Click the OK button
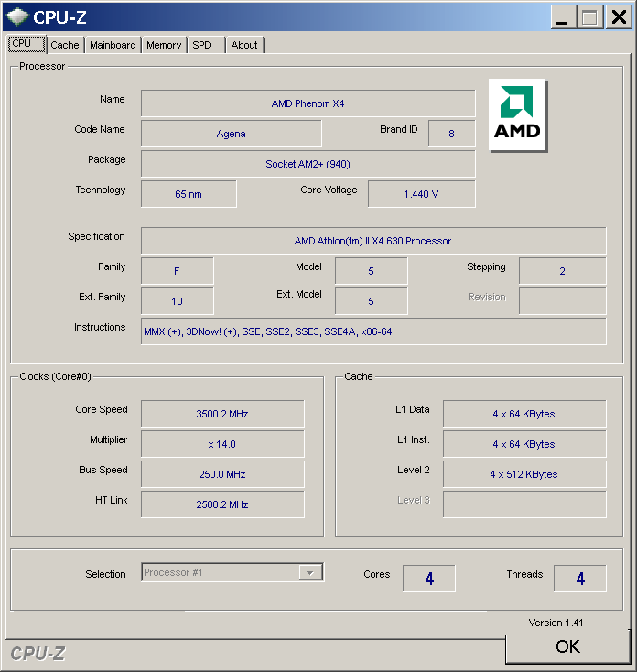The height and width of the screenshot is (672, 637). tap(567, 646)
